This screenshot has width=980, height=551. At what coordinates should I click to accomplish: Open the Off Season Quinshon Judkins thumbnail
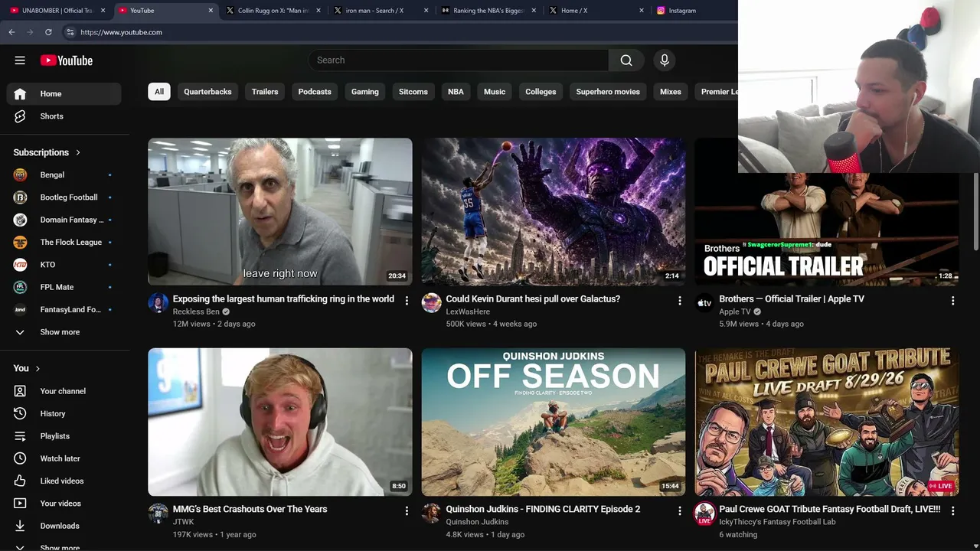click(554, 422)
